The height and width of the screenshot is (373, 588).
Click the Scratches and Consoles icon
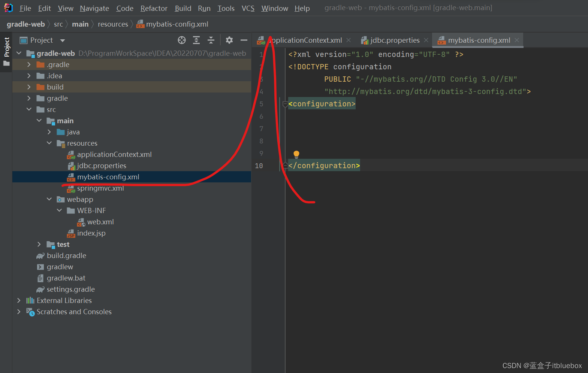pos(30,312)
